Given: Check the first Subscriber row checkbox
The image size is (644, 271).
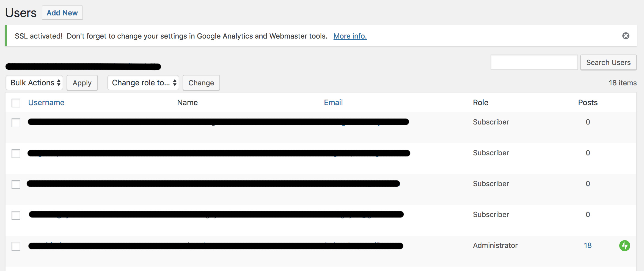Looking at the screenshot, I should click(x=16, y=123).
